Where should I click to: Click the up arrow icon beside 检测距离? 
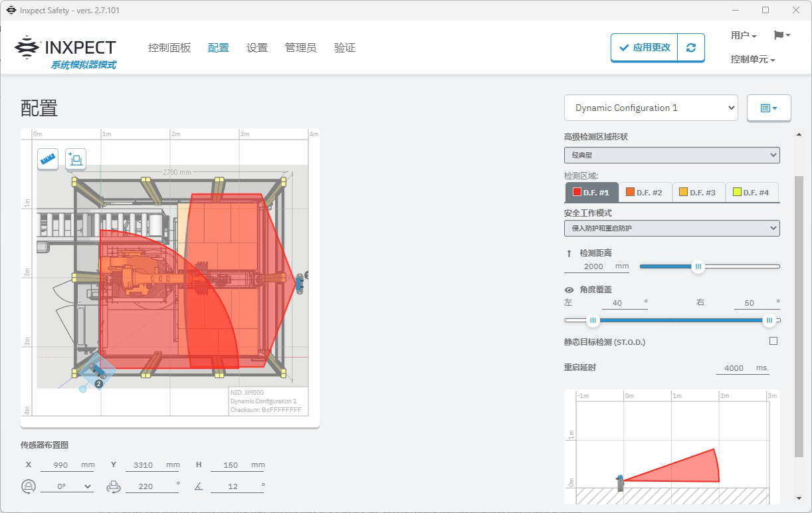point(569,253)
